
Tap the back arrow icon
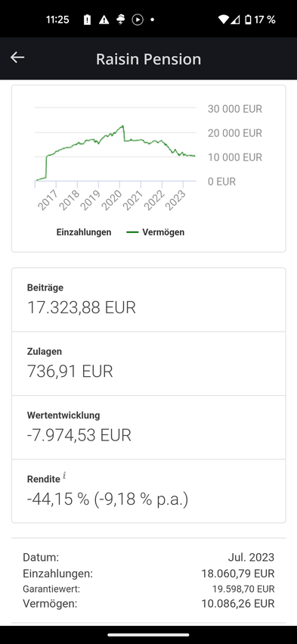[17, 58]
